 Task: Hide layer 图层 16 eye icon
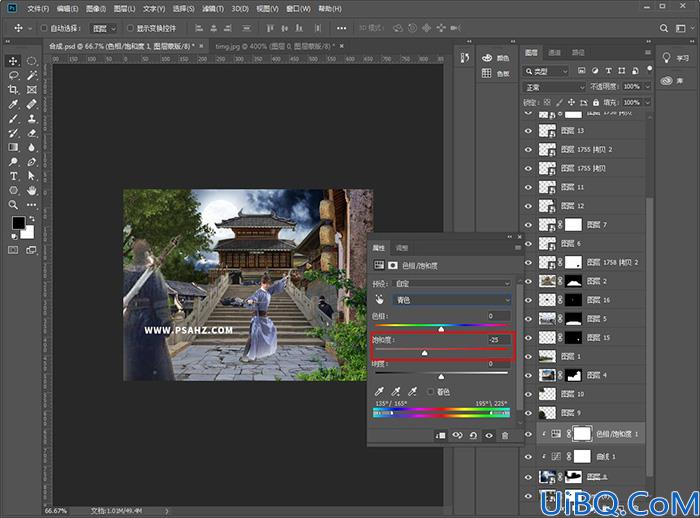[529, 300]
